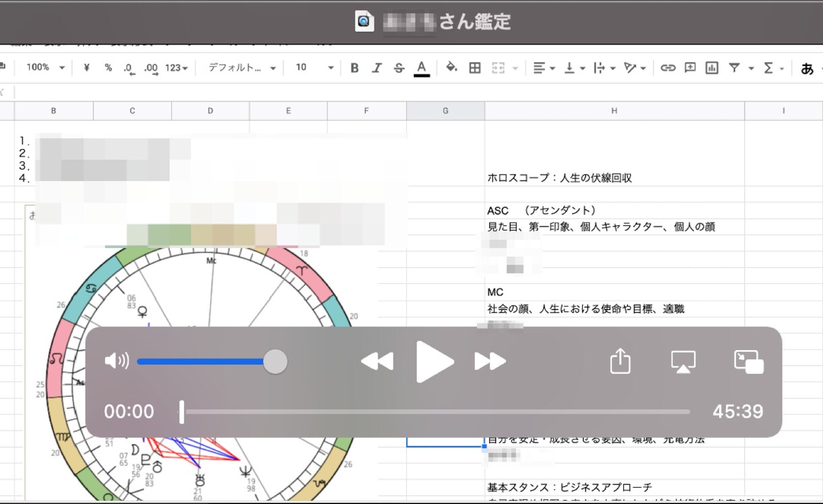Open text rotation dropdown
Image resolution: width=823 pixels, height=504 pixels.
point(635,67)
